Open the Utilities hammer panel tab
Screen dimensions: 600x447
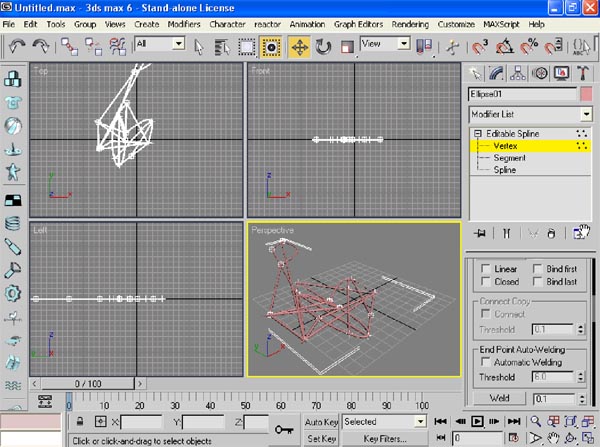point(583,72)
